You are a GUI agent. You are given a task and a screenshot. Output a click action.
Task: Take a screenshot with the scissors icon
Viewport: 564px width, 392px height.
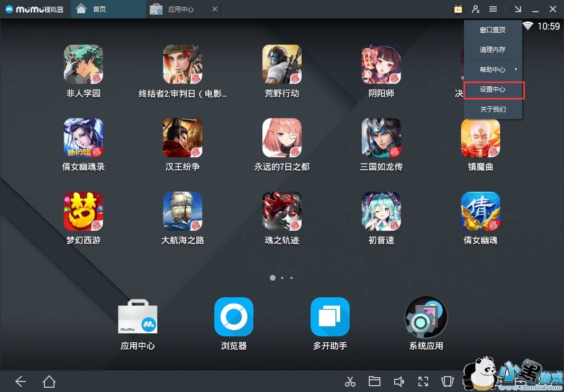coord(350,381)
